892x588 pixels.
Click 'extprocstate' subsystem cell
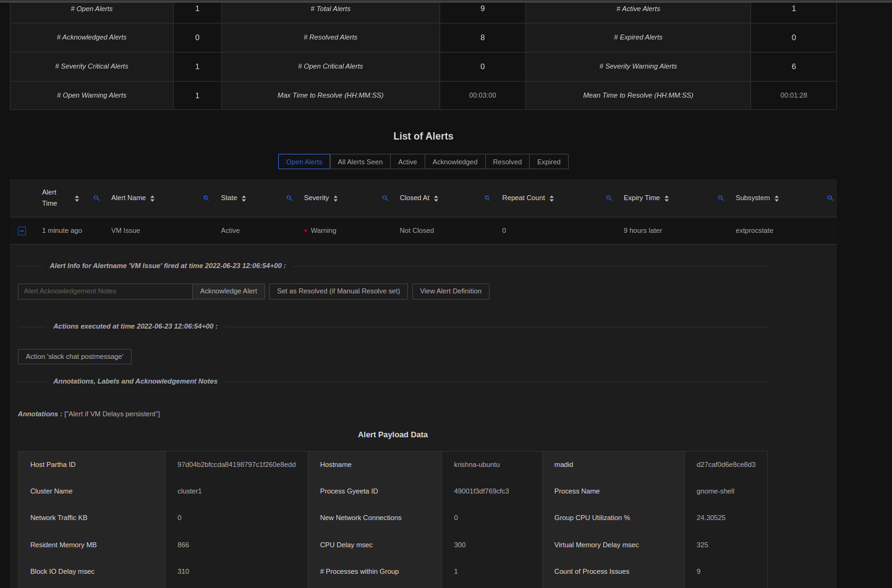pyautogui.click(x=754, y=231)
